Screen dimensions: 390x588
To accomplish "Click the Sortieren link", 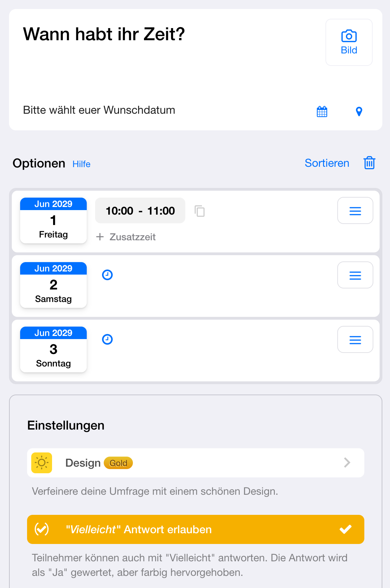I will tap(327, 163).
